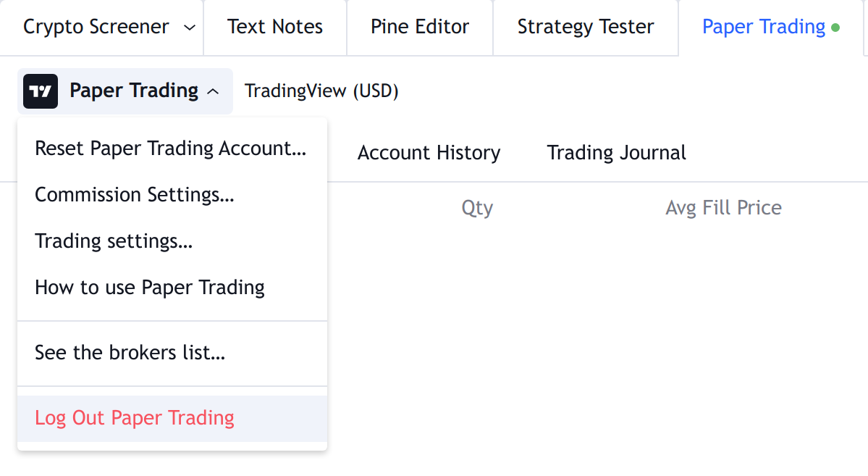868x476 pixels.
Task: Open the Crypto Screener tab
Action: pyautogui.click(x=96, y=27)
